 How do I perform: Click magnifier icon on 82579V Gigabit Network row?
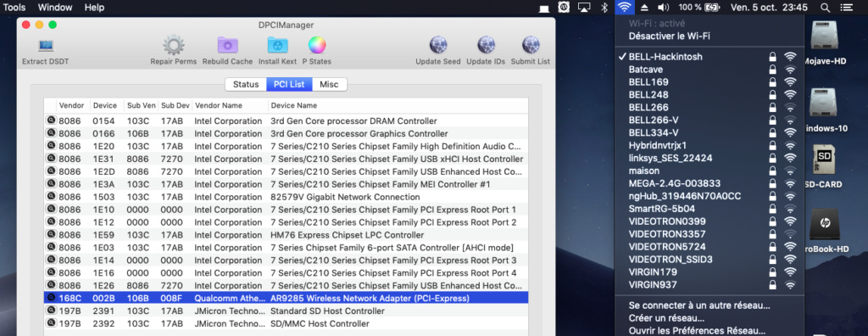pyautogui.click(x=52, y=196)
